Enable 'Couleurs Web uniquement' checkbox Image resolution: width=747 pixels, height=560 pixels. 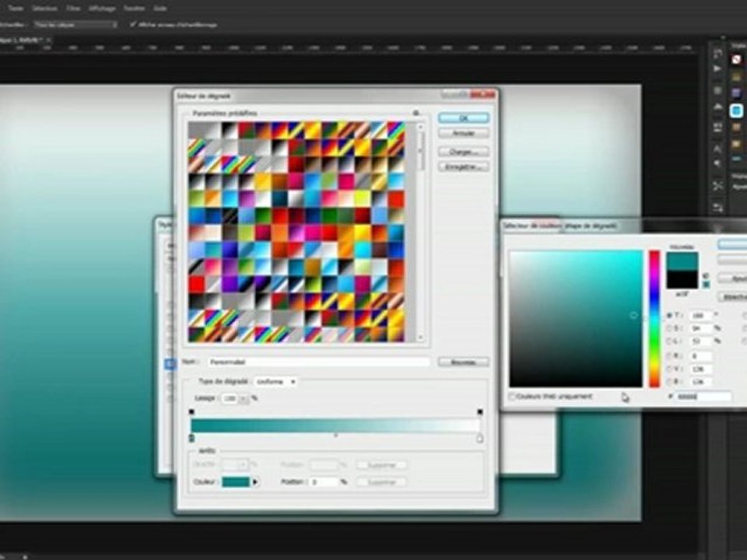[x=512, y=396]
